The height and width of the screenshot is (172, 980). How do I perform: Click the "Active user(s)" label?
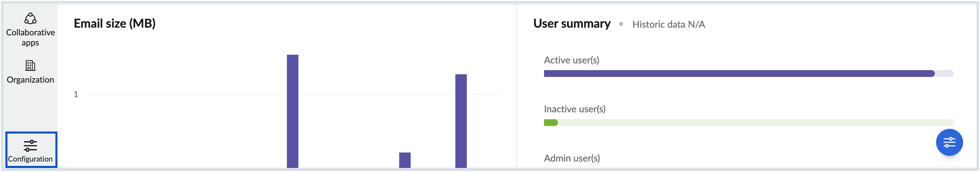tap(571, 60)
